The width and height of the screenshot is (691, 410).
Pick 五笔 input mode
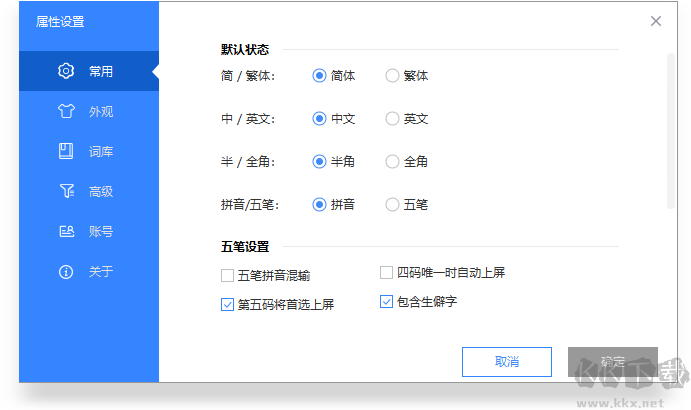pos(392,205)
